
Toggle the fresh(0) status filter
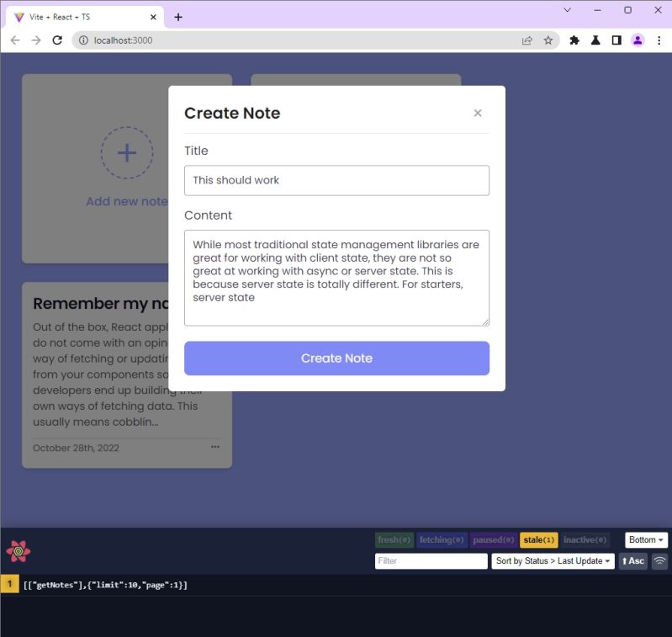394,540
